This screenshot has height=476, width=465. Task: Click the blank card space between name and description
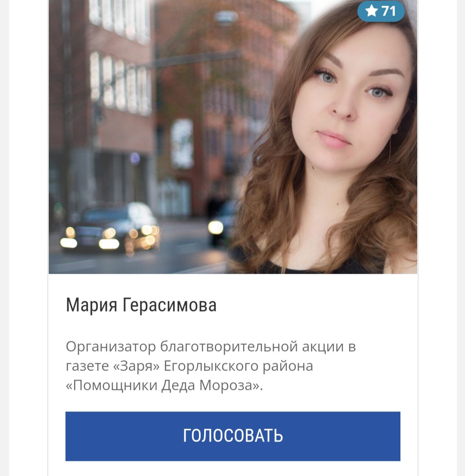coord(232,326)
